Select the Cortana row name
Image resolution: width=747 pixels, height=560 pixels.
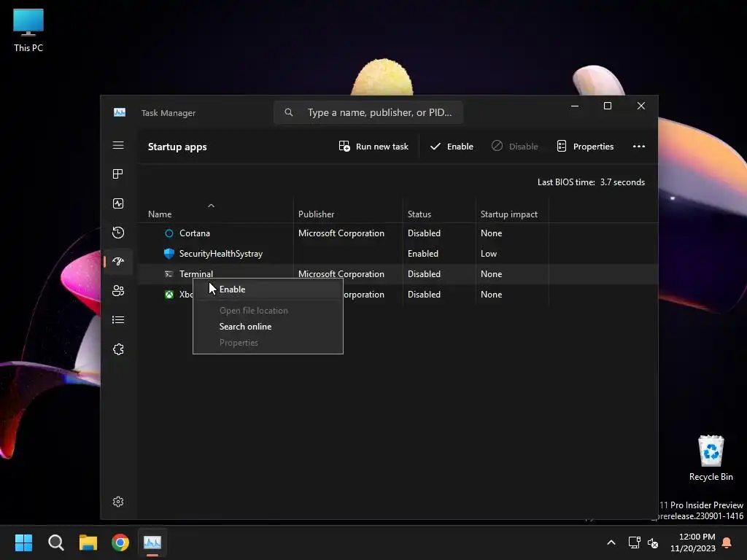pos(194,233)
